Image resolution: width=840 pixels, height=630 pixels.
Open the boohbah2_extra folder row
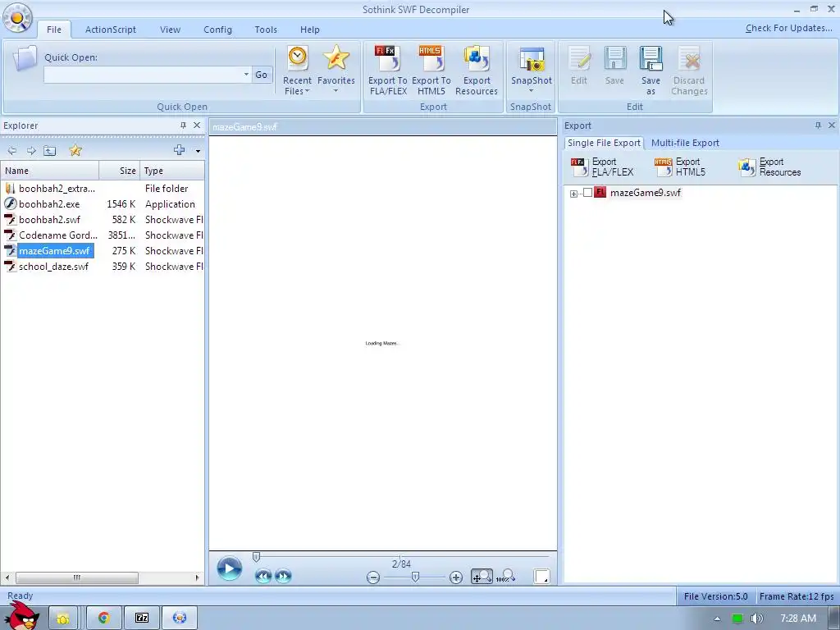coord(102,189)
